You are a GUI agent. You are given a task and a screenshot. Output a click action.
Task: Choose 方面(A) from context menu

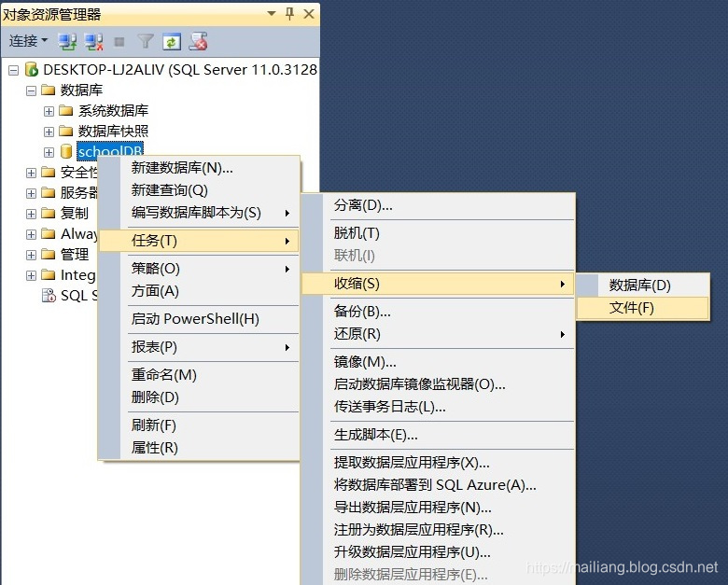pos(199,291)
